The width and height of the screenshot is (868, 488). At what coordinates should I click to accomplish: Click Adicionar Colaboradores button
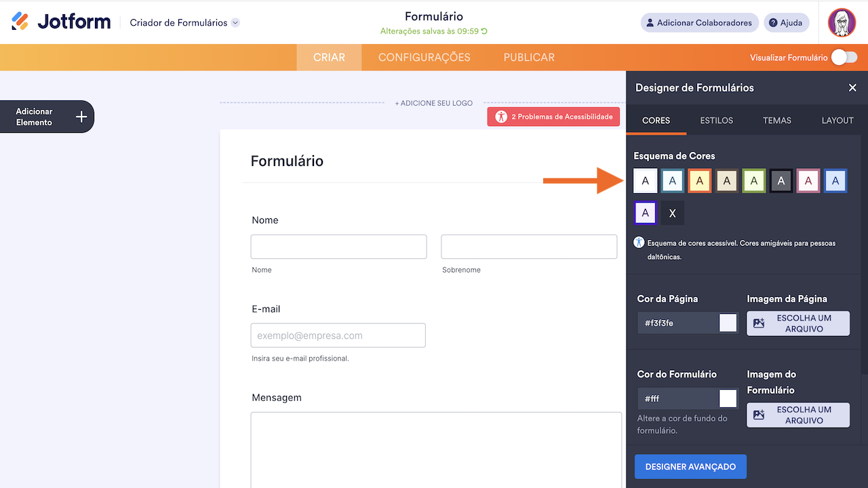coord(699,22)
